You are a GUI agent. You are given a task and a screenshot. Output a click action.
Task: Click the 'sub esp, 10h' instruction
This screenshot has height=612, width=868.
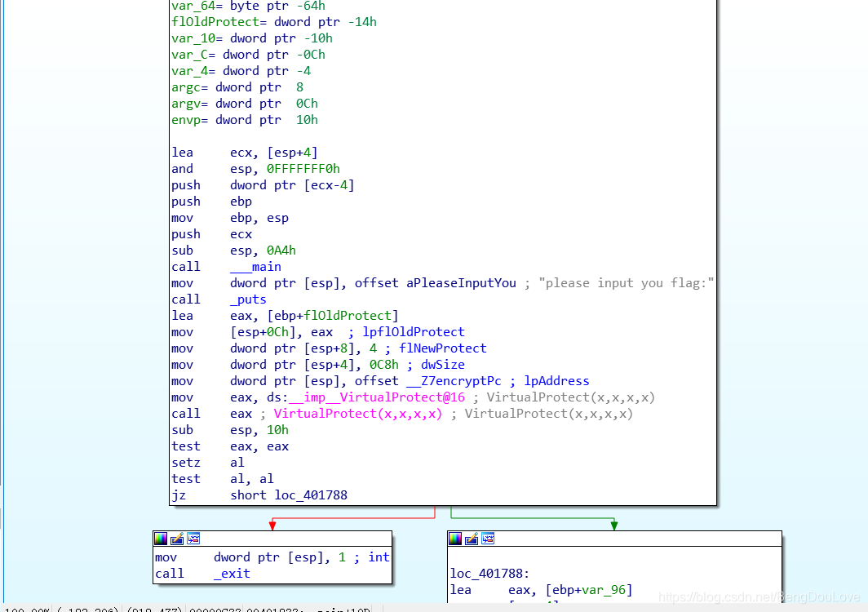(x=230, y=430)
